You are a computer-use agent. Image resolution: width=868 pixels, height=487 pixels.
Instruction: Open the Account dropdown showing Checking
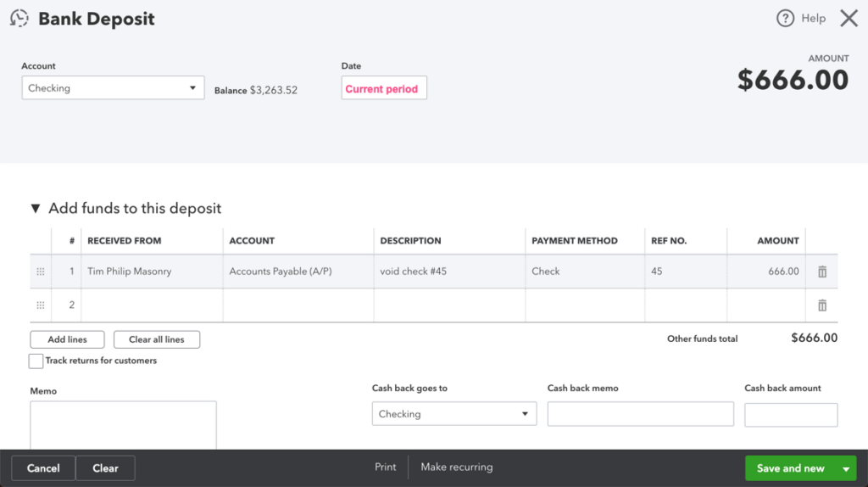[113, 88]
